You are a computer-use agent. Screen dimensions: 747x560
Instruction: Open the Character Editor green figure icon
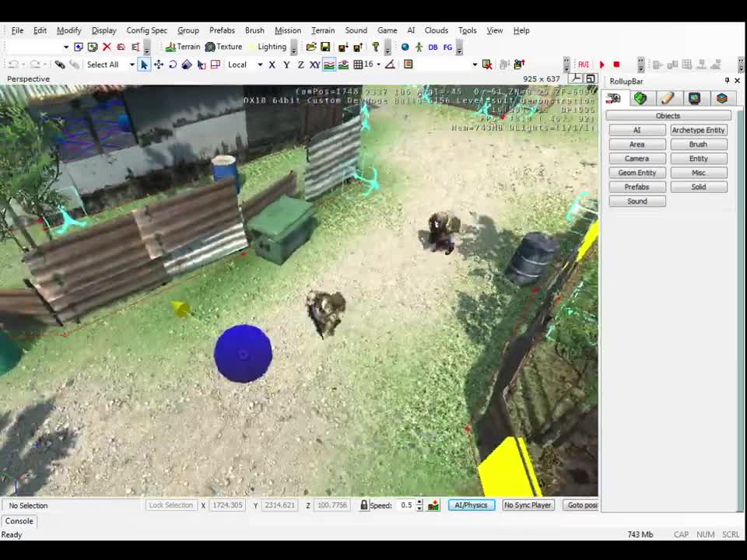[419, 47]
